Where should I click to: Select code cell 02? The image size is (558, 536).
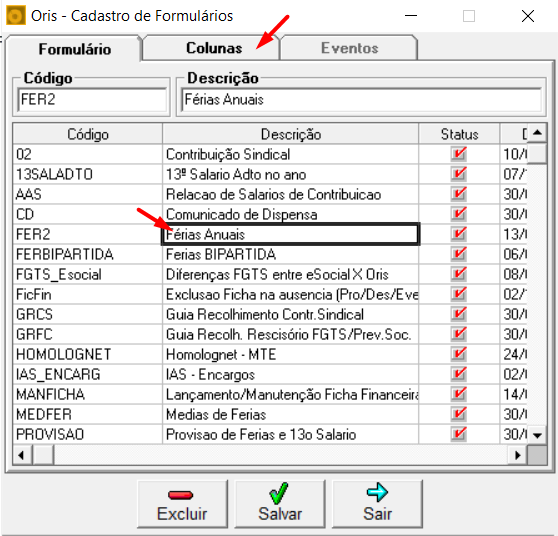(x=88, y=154)
